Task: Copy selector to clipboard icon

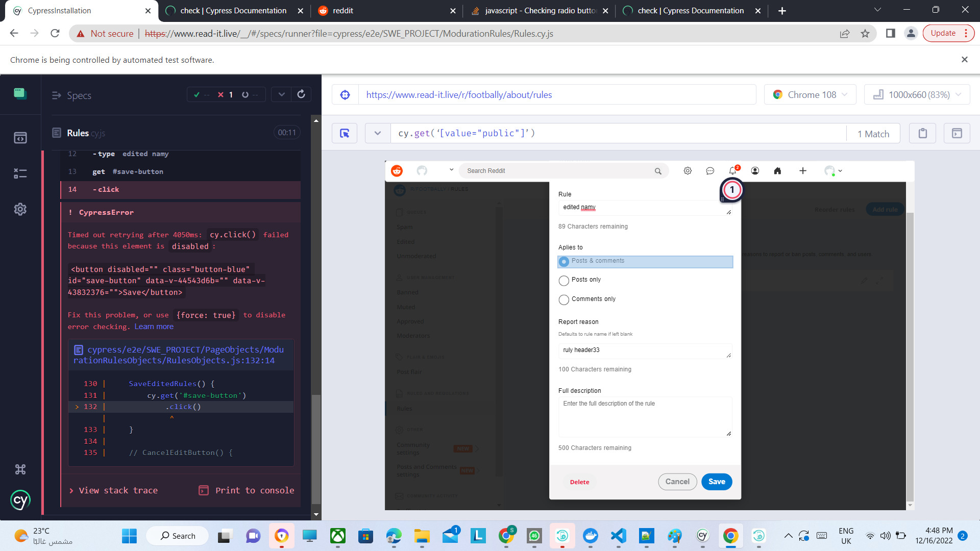Action: tap(922, 134)
